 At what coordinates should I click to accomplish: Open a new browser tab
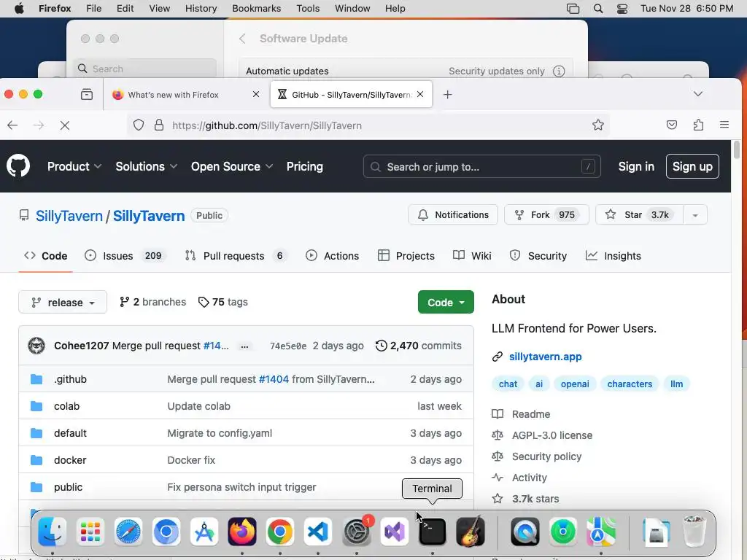click(x=447, y=94)
